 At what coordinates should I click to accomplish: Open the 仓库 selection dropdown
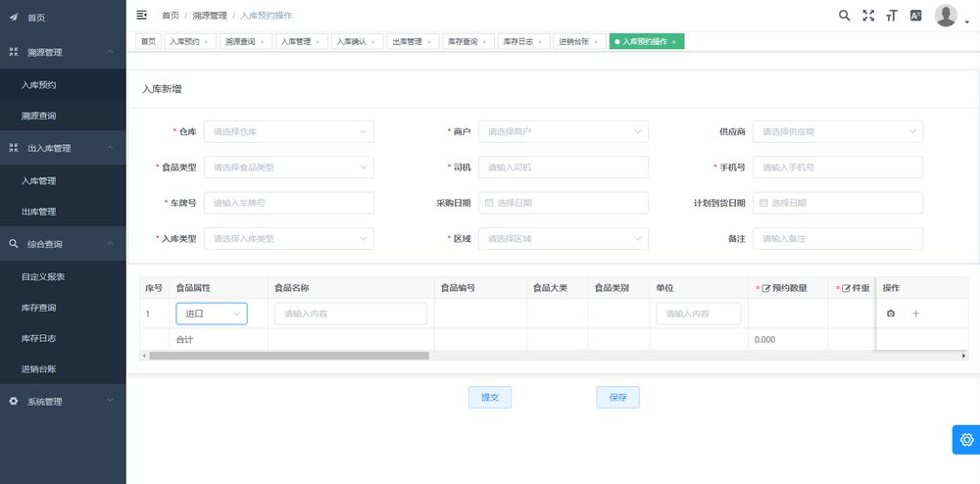click(x=289, y=131)
